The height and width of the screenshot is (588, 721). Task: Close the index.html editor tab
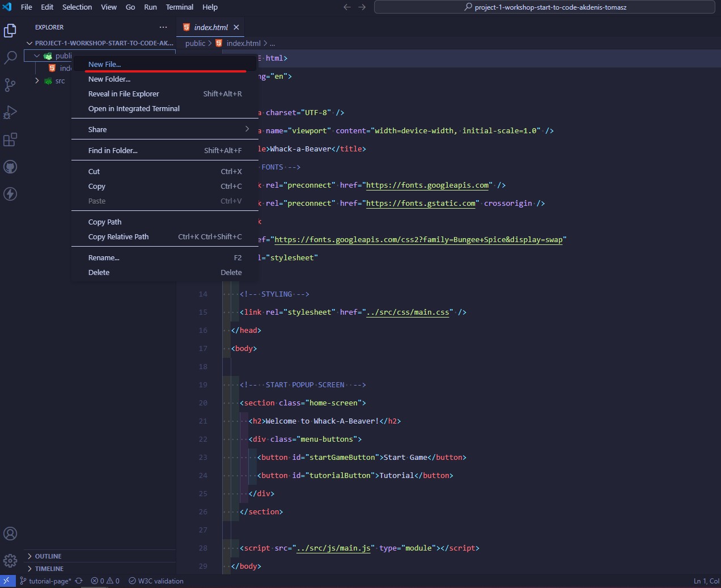point(236,27)
